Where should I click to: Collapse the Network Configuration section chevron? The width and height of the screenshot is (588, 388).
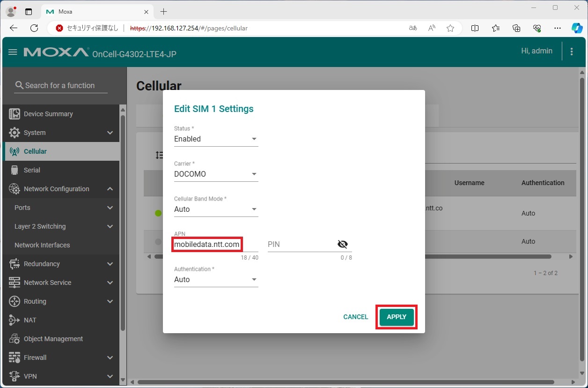(x=110, y=189)
